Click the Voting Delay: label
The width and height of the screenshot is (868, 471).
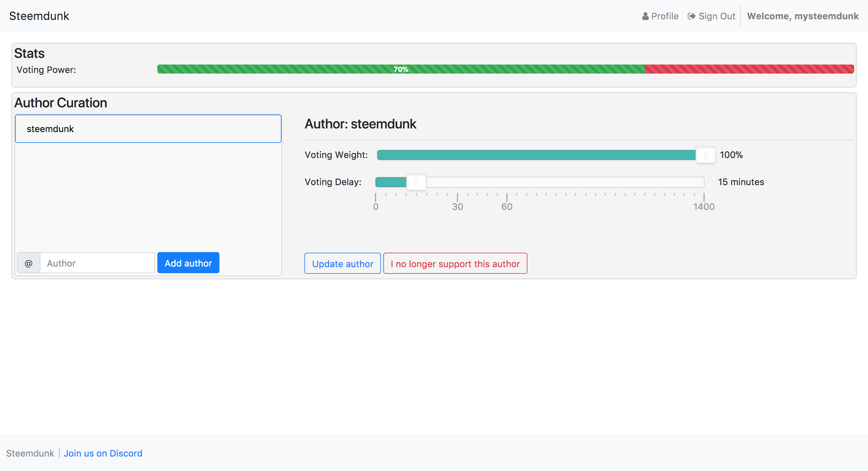click(333, 182)
